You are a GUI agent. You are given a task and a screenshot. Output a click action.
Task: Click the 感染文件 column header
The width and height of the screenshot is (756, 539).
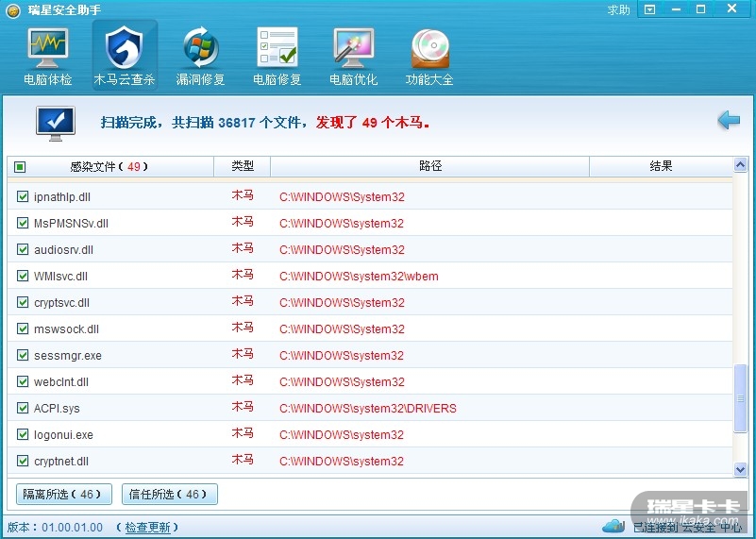pos(109,167)
